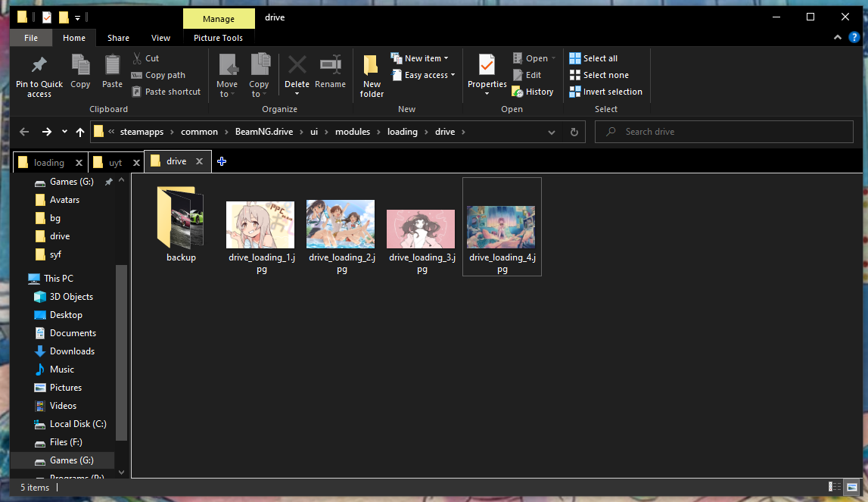Click the Paste clipboard icon
Screen dimensions: 868x502
pyautogui.click(x=112, y=72)
